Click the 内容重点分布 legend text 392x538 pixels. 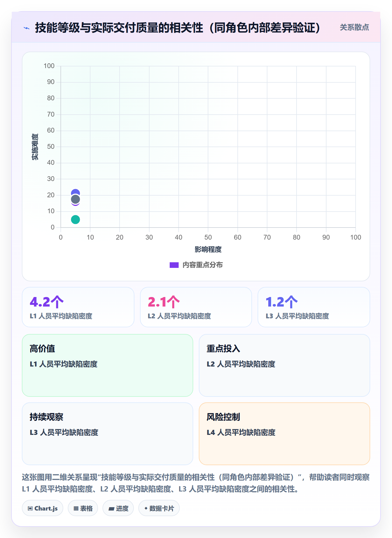202,265
